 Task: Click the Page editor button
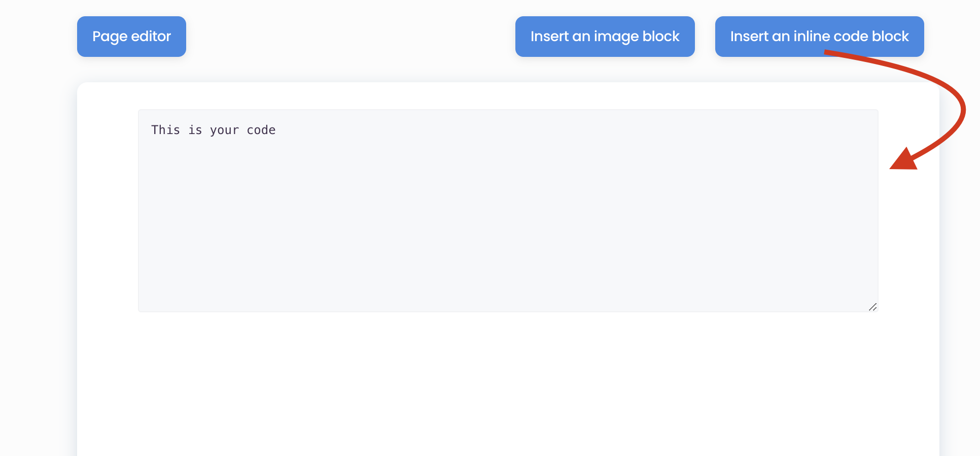[x=131, y=37]
